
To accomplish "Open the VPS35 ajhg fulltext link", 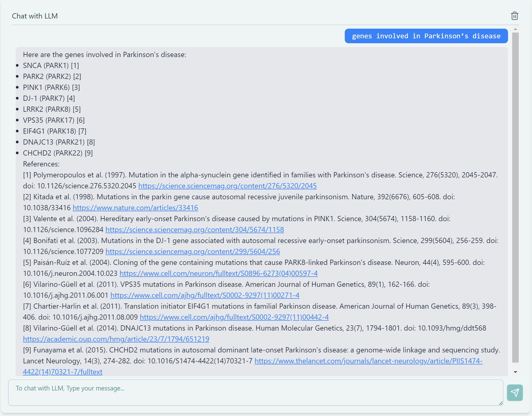I will pos(205,295).
